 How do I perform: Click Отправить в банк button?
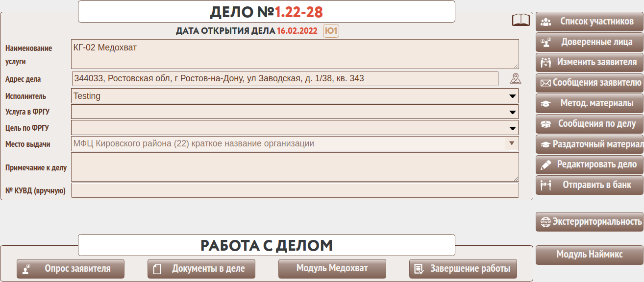(x=590, y=185)
